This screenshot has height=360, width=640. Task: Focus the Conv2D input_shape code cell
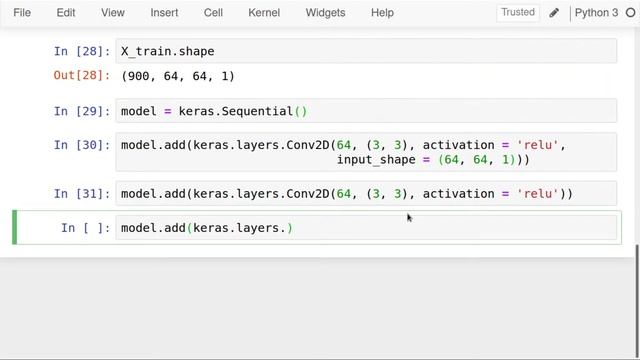tap(366, 152)
